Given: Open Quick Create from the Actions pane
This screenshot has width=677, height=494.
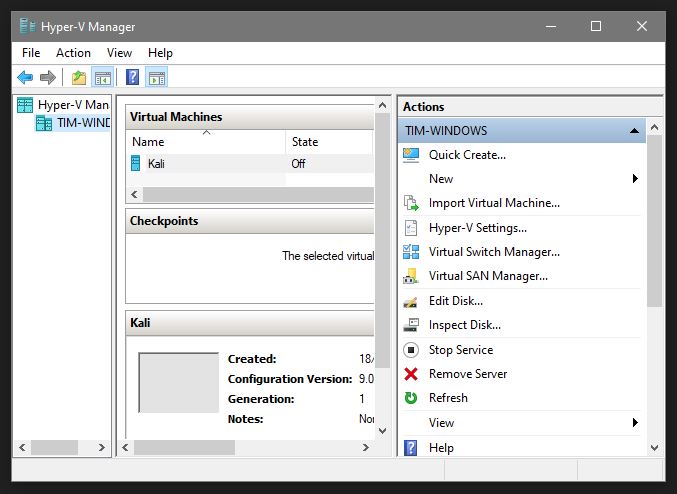Looking at the screenshot, I should 467,154.
